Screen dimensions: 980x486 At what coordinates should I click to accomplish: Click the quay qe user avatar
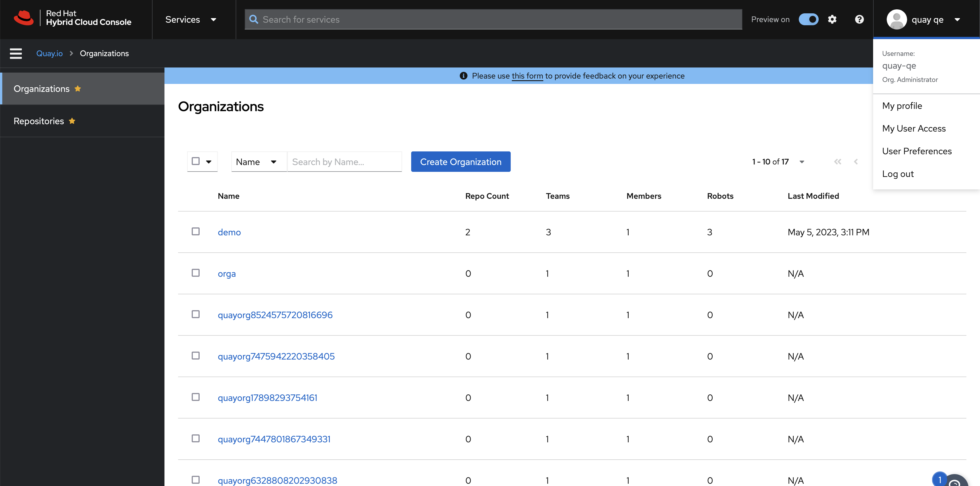tap(896, 19)
